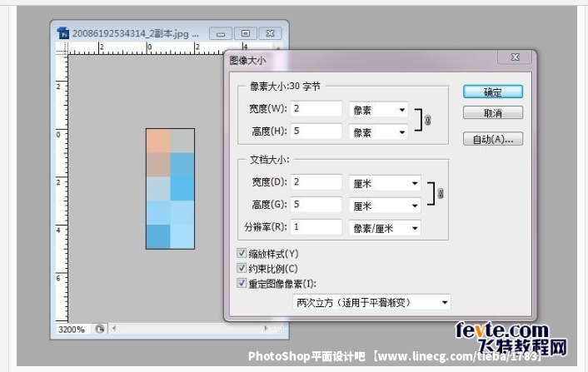Click document size constrain chain link icon
Image resolution: width=588 pixels, height=372 pixels.
(441, 193)
